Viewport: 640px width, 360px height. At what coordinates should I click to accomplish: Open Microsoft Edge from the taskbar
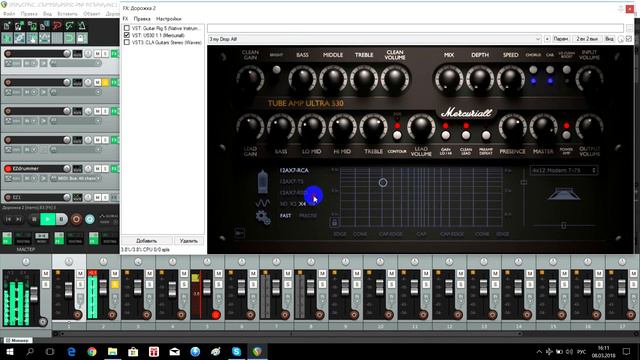pos(71,351)
